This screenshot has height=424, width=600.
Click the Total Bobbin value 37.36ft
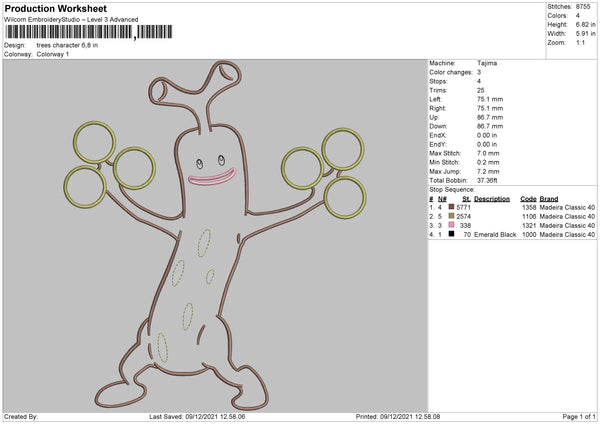(487, 180)
